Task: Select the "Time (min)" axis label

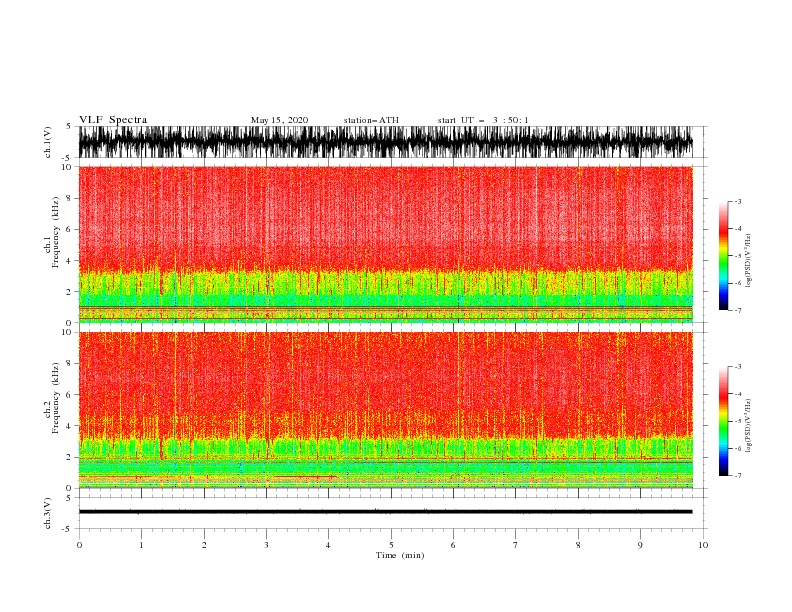Action: click(400, 555)
